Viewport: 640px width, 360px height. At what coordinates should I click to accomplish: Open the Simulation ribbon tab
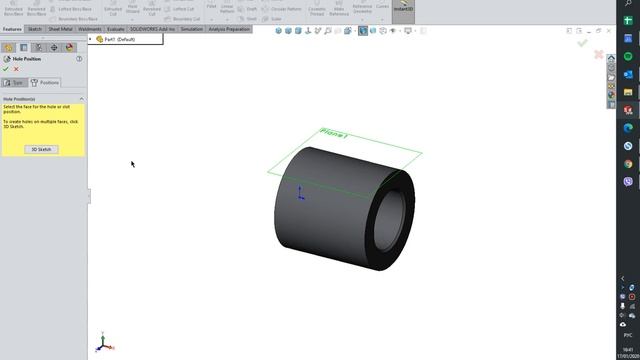point(191,29)
